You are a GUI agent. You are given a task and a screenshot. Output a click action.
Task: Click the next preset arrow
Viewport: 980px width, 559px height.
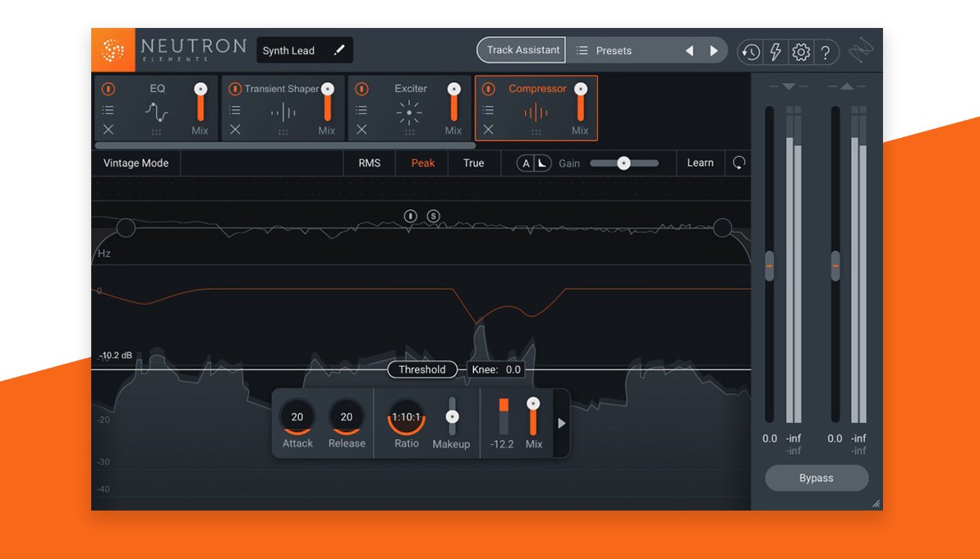pos(714,50)
